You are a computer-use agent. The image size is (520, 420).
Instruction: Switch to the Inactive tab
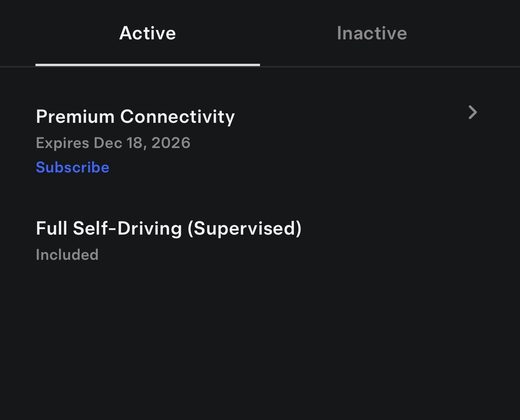point(371,33)
